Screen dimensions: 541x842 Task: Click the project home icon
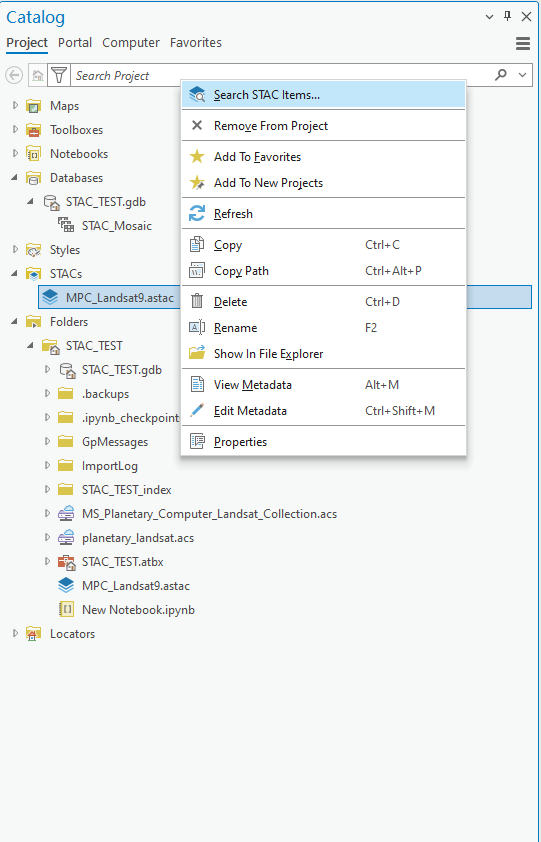(x=37, y=75)
